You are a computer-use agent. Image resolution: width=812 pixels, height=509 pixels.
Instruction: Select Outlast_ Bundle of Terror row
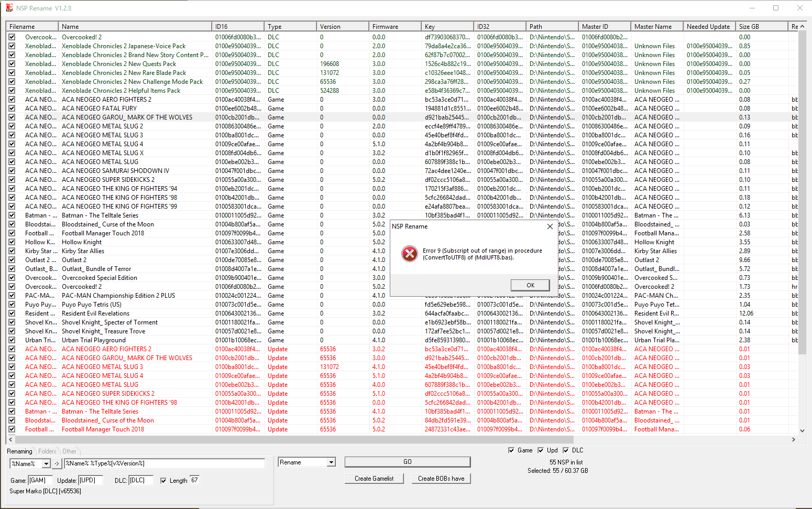click(x=402, y=269)
